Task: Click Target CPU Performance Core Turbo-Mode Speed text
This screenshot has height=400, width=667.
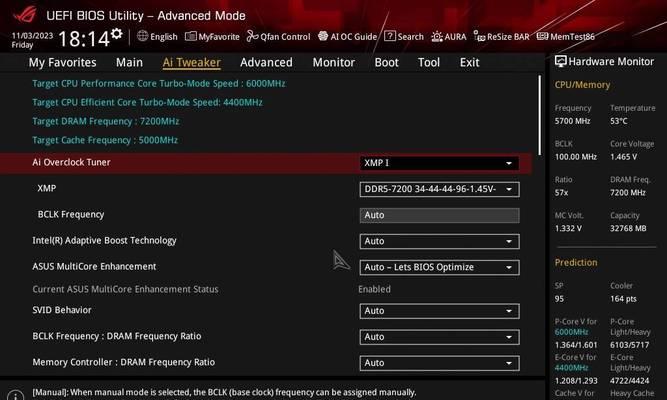Action: (x=159, y=83)
